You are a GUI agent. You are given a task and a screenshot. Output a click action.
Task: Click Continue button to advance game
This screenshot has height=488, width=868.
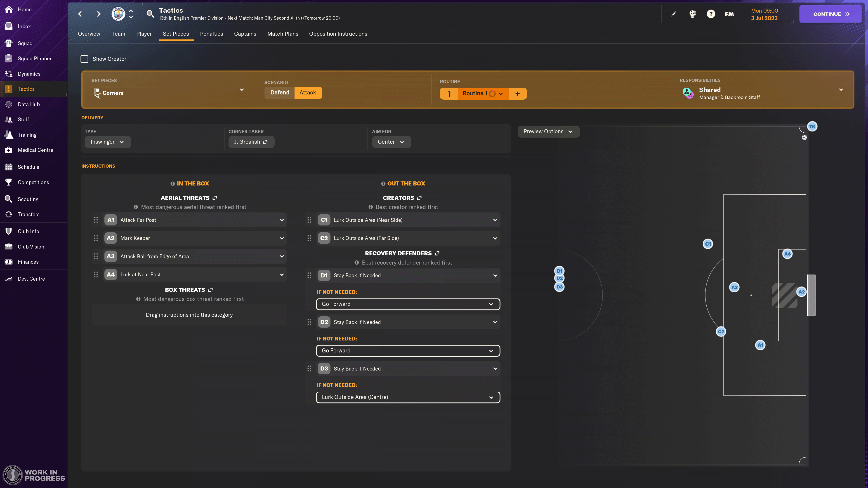coord(830,13)
